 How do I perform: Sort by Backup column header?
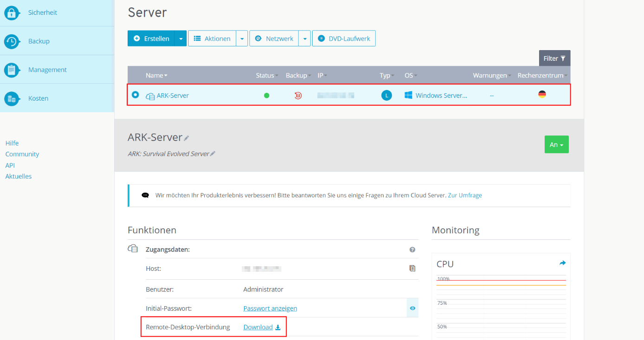point(298,75)
